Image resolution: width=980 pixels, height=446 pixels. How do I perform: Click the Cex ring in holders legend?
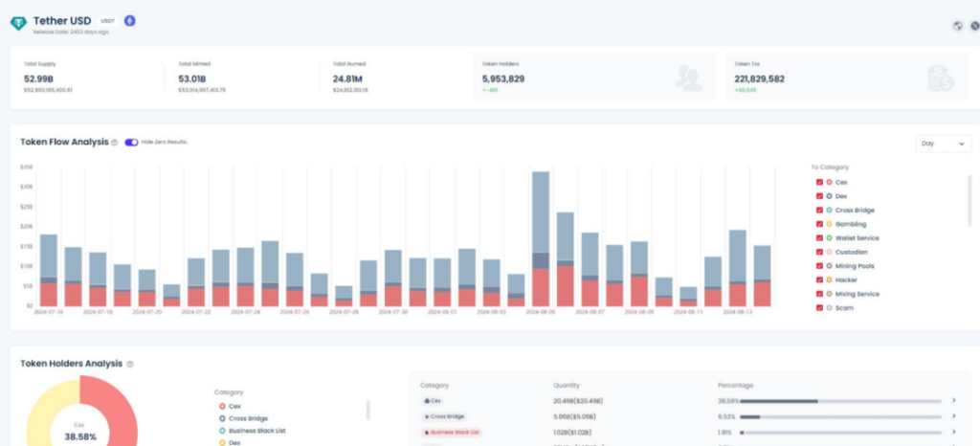tap(222, 406)
